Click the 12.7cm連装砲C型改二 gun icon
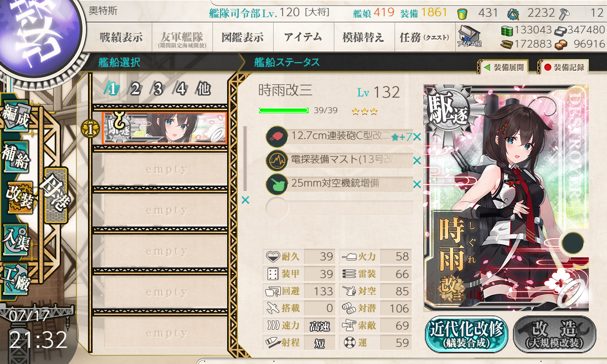This screenshot has height=364, width=607. click(x=277, y=136)
